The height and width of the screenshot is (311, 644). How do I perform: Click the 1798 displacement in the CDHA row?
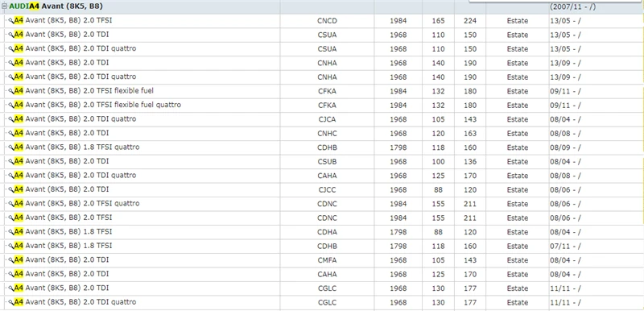tap(398, 232)
